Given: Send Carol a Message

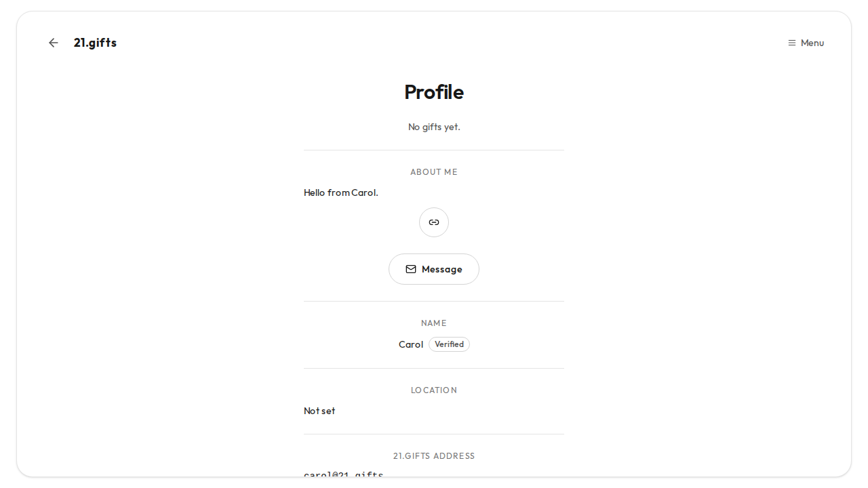Looking at the screenshot, I should click(434, 269).
